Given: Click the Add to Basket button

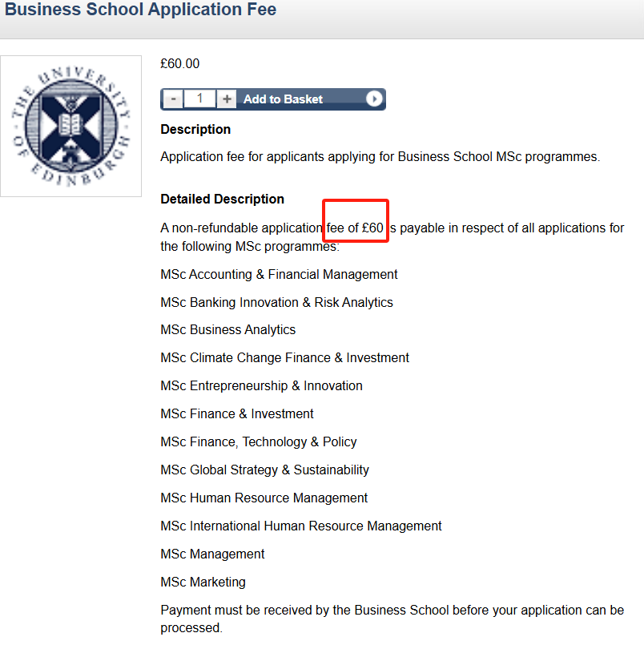Looking at the screenshot, I should tap(283, 99).
